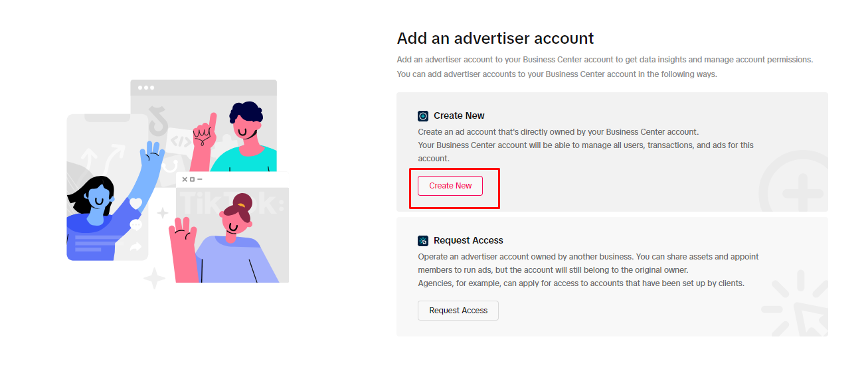Click the comment bubble icon on phone illustration
The height and width of the screenshot is (369, 868).
click(x=136, y=225)
